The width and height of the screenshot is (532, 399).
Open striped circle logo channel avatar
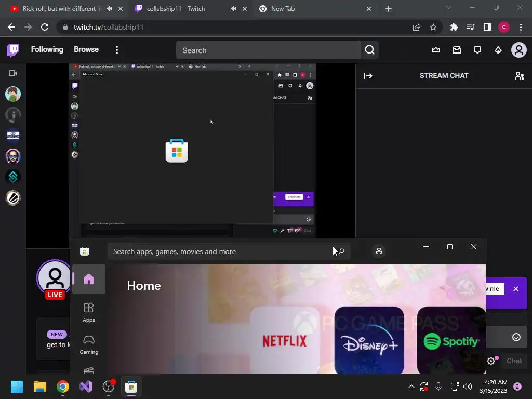tap(13, 198)
